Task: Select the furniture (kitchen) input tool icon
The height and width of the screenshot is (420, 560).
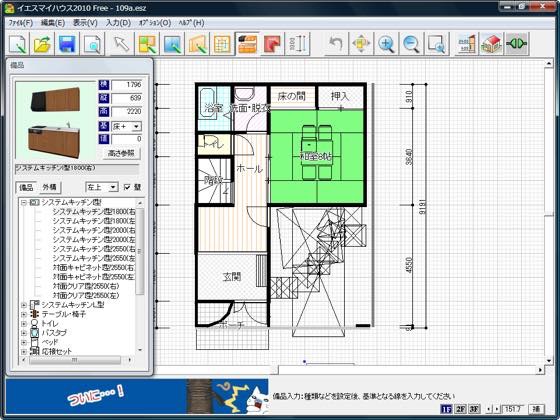Action: (247, 44)
